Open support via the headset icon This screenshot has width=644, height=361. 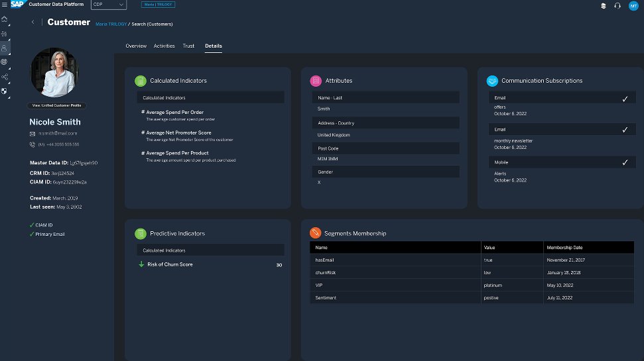[x=617, y=5]
